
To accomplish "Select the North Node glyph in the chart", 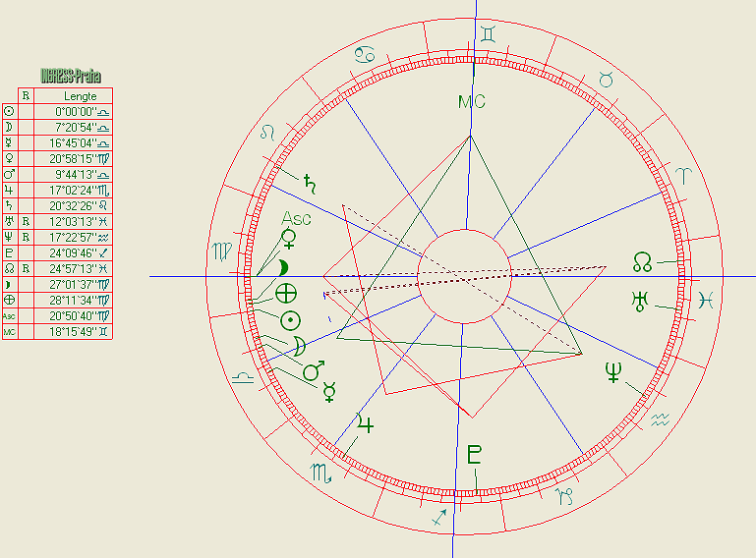I will (x=642, y=261).
